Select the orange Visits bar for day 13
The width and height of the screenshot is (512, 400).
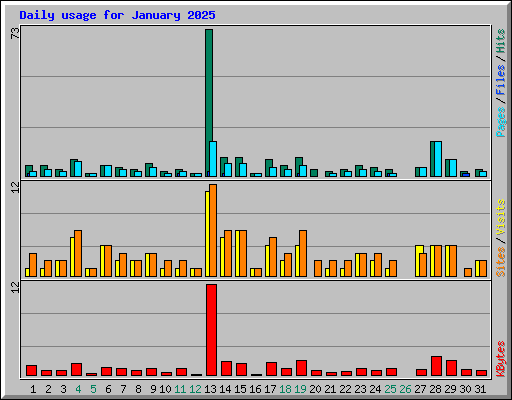tap(213, 230)
